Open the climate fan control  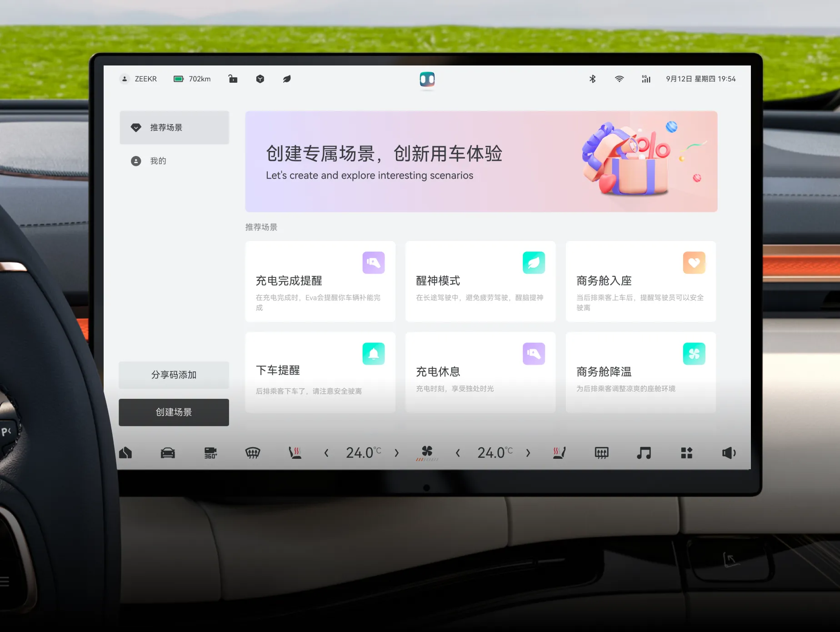(427, 453)
